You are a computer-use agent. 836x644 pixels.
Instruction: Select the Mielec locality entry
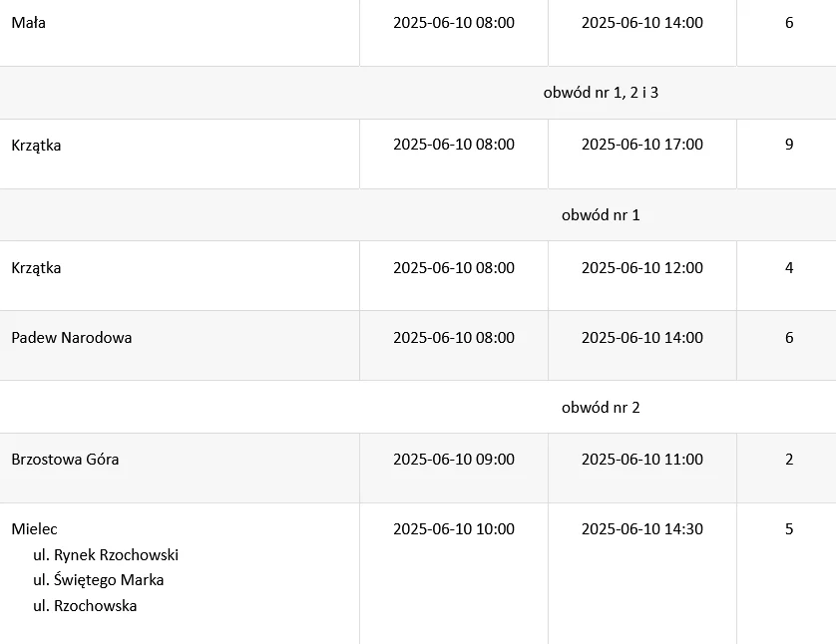[34, 529]
